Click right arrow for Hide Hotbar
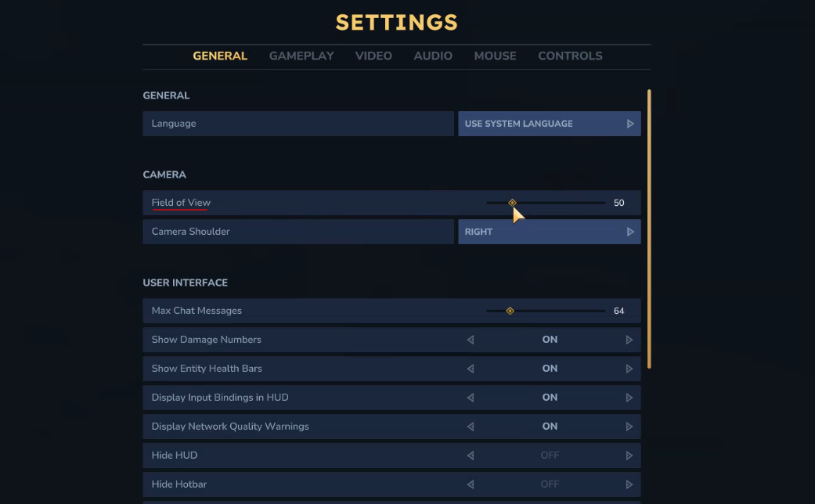The image size is (815, 504). coord(629,484)
